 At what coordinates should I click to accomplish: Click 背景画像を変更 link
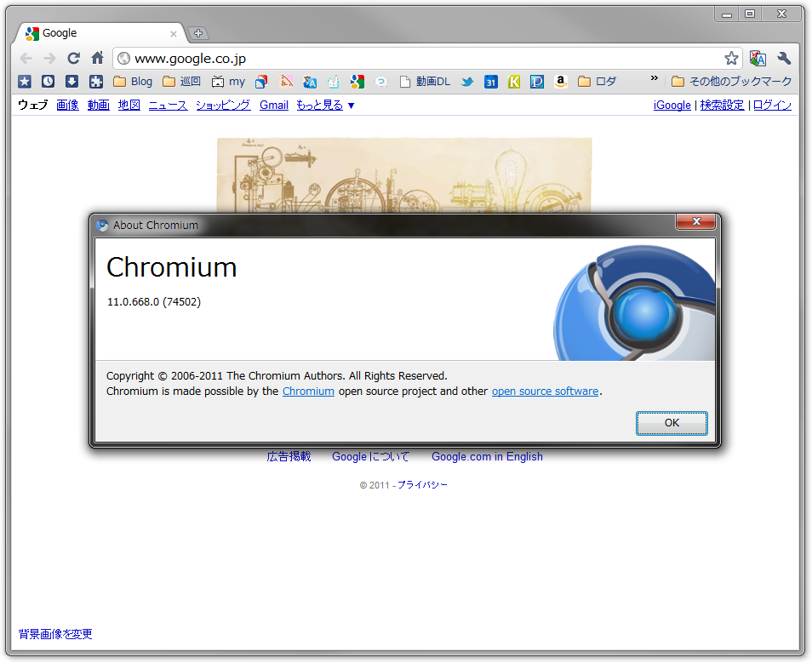[x=55, y=634]
